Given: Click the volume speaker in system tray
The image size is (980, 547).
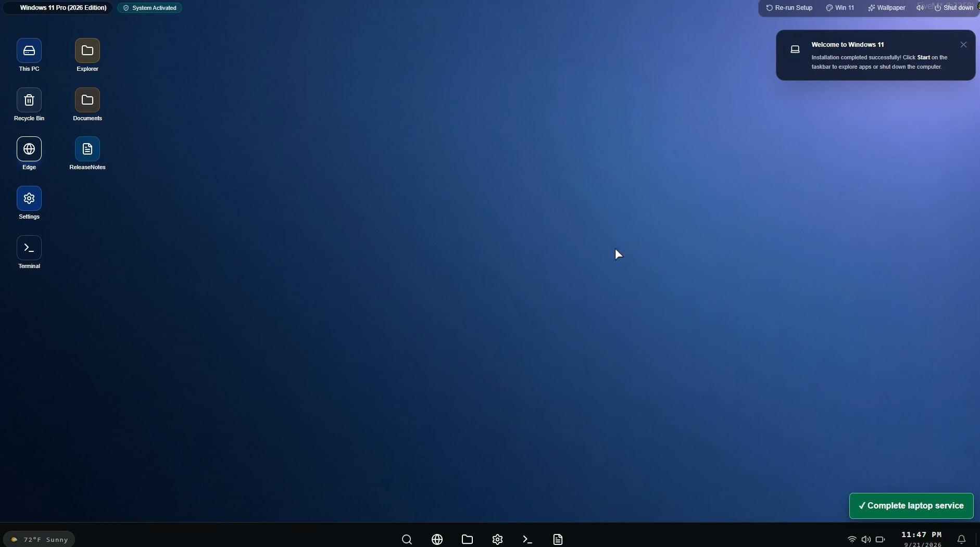Looking at the screenshot, I should coord(866,539).
